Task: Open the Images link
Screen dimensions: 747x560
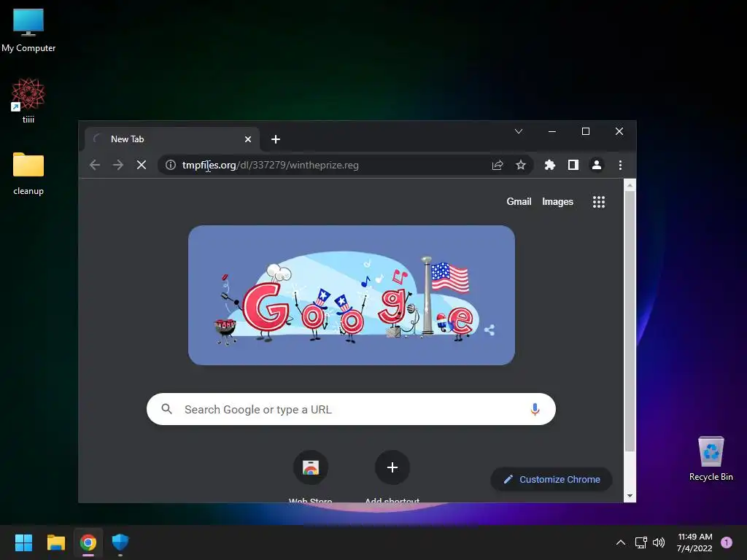Action: [x=557, y=201]
